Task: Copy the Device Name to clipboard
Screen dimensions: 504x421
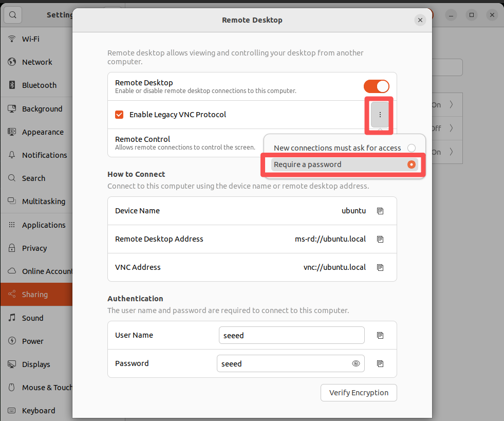Action: (x=380, y=211)
